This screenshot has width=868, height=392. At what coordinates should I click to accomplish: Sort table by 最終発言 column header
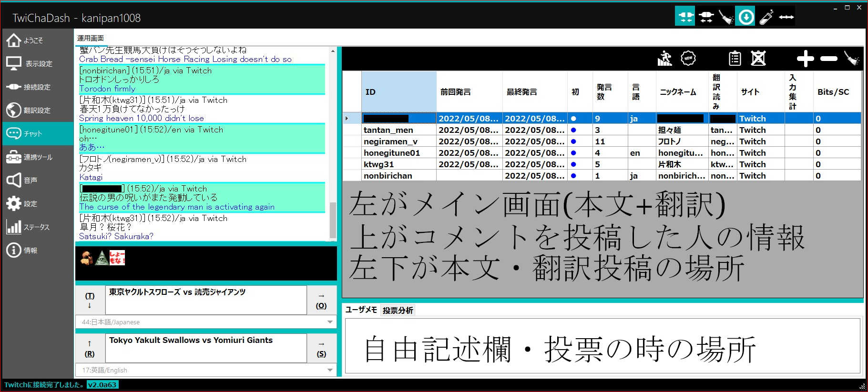(535, 92)
